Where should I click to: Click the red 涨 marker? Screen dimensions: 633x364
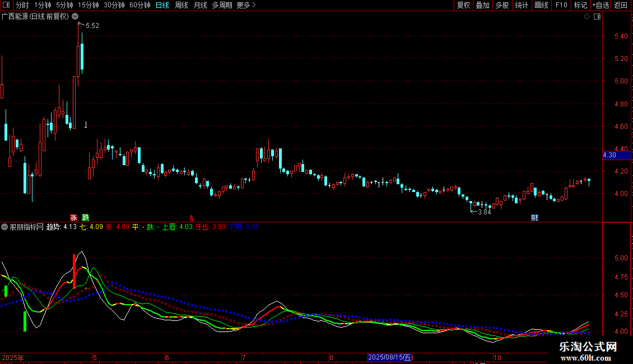click(73, 217)
